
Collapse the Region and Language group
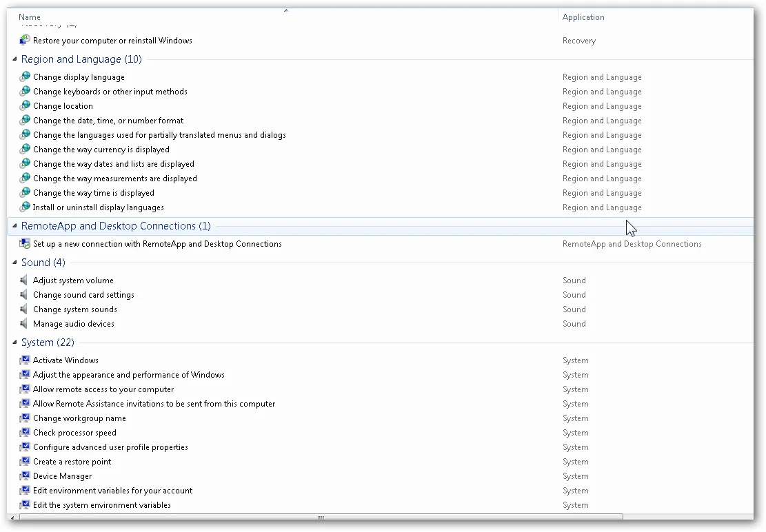click(15, 60)
